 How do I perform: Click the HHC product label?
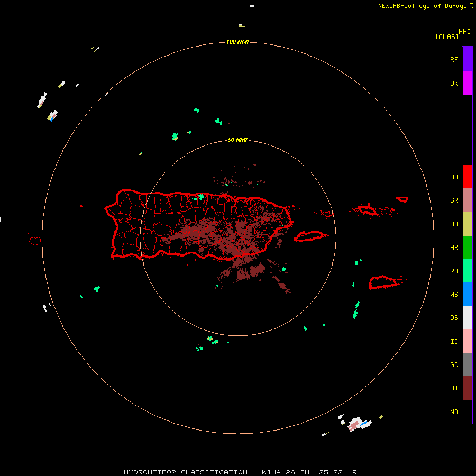tap(465, 32)
